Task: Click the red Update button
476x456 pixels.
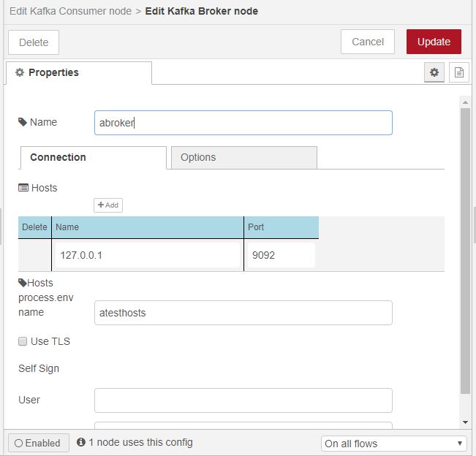Action: coord(434,42)
